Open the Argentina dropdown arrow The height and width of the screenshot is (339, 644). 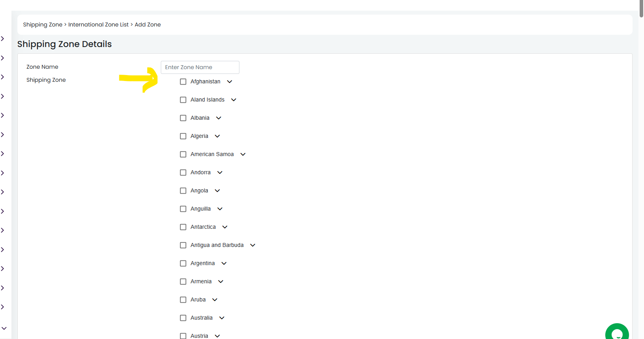tap(224, 264)
